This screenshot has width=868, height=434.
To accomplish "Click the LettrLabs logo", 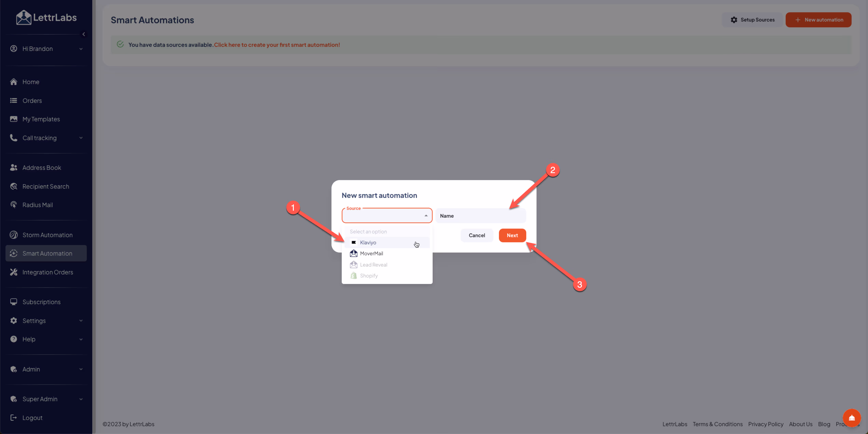I will [46, 18].
